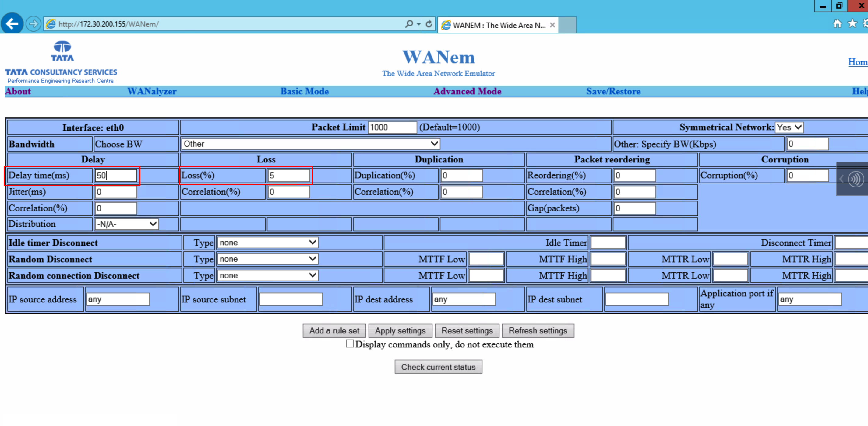The height and width of the screenshot is (426, 868).
Task: Check Display commands only checkbox
Action: (350, 344)
